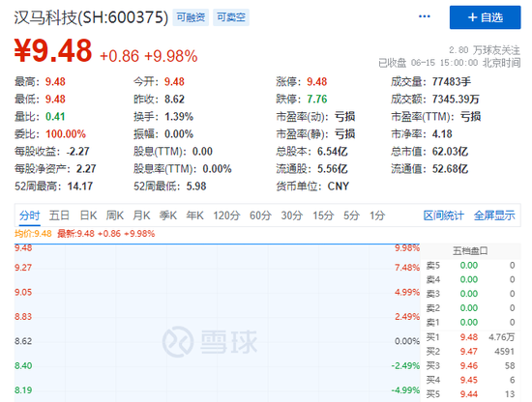Select the 120分 interval tab
The height and width of the screenshot is (402, 532).
click(226, 215)
